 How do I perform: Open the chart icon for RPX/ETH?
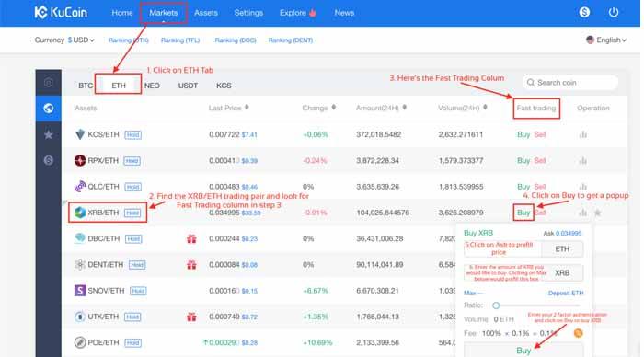coord(582,161)
